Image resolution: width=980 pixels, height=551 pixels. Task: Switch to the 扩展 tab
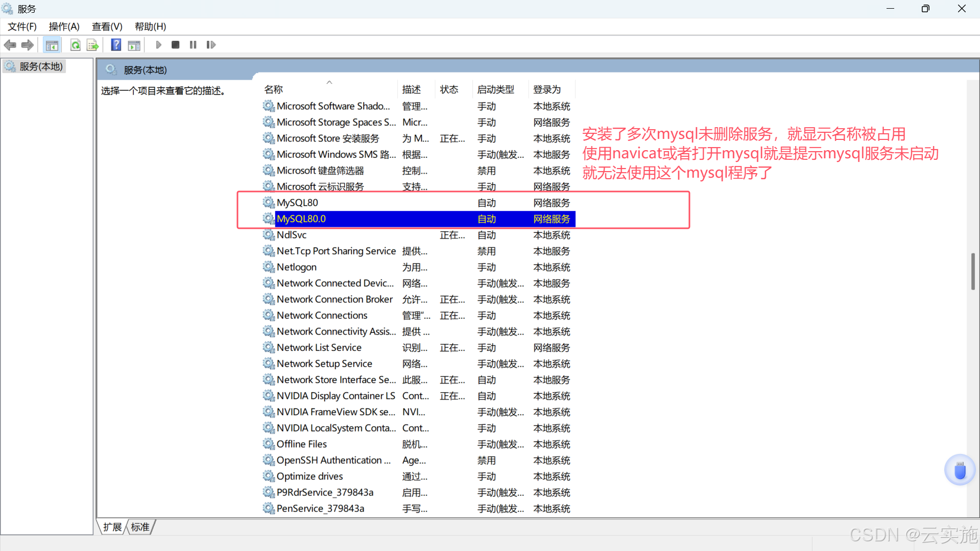pos(112,527)
